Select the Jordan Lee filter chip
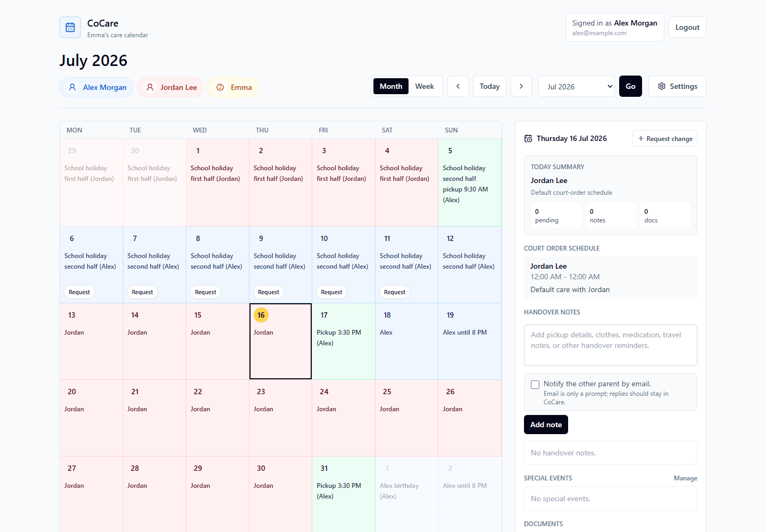Image resolution: width=766 pixels, height=532 pixels. click(x=170, y=87)
